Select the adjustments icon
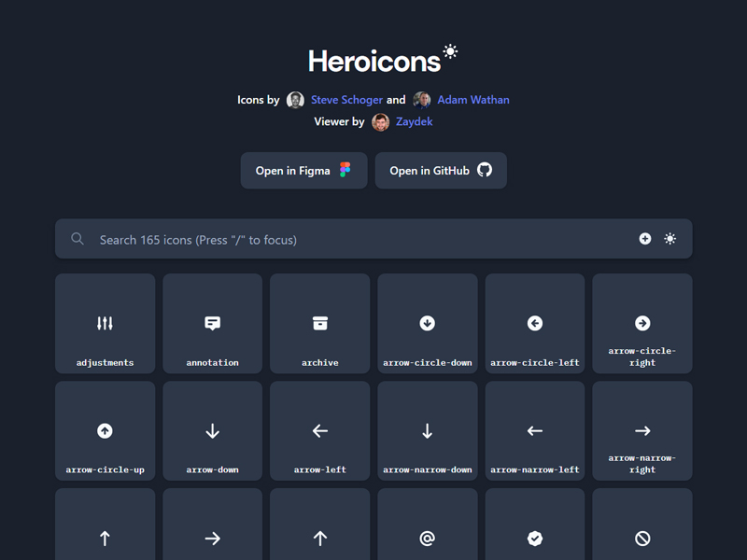This screenshot has height=560, width=747. point(105,323)
